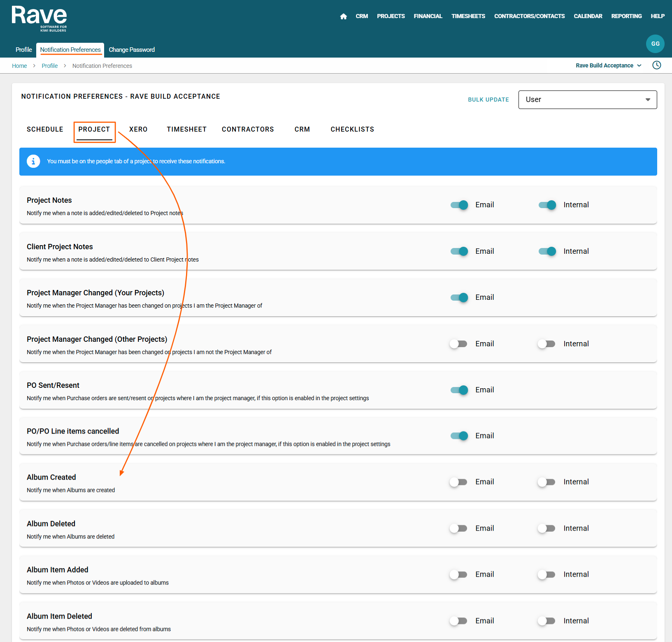This screenshot has width=672, height=642.
Task: Select the Project tab
Action: pyautogui.click(x=94, y=129)
